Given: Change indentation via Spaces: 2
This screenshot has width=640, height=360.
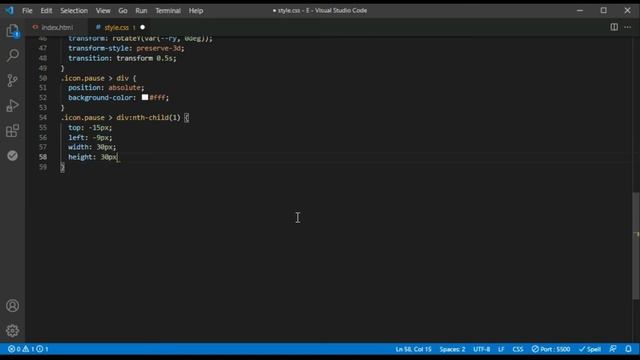Looking at the screenshot, I should [x=452, y=349].
